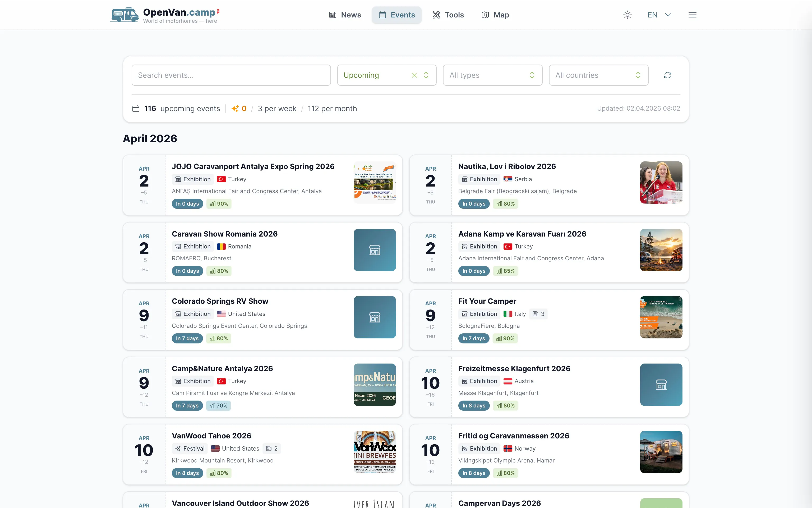Click the 90% rating badge on JOJO Caravanport
This screenshot has height=508, width=812.
pyautogui.click(x=219, y=204)
